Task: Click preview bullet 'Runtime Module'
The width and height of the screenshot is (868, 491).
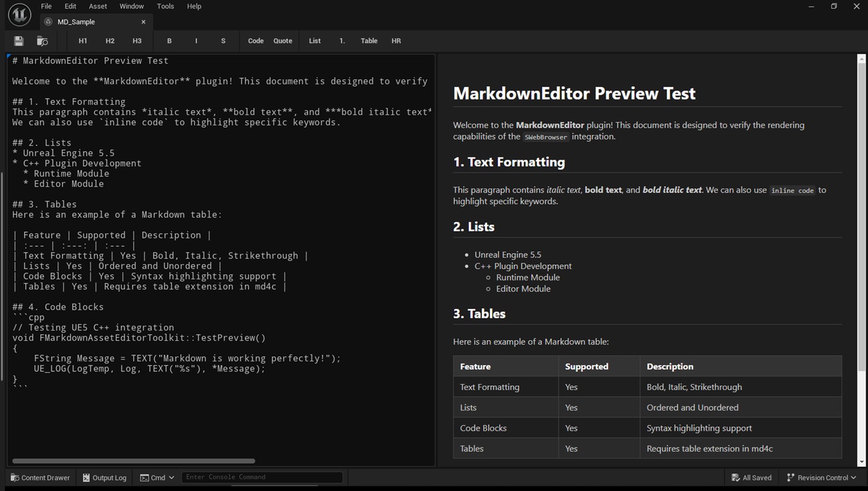Action: tap(528, 277)
